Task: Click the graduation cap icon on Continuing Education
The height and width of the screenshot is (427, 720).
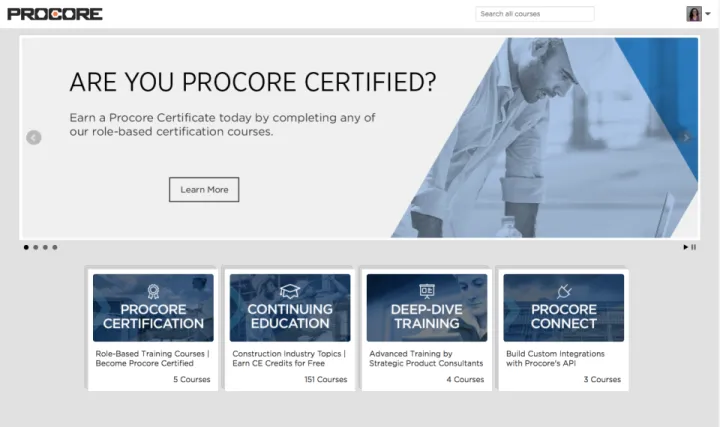Action: click(x=290, y=291)
